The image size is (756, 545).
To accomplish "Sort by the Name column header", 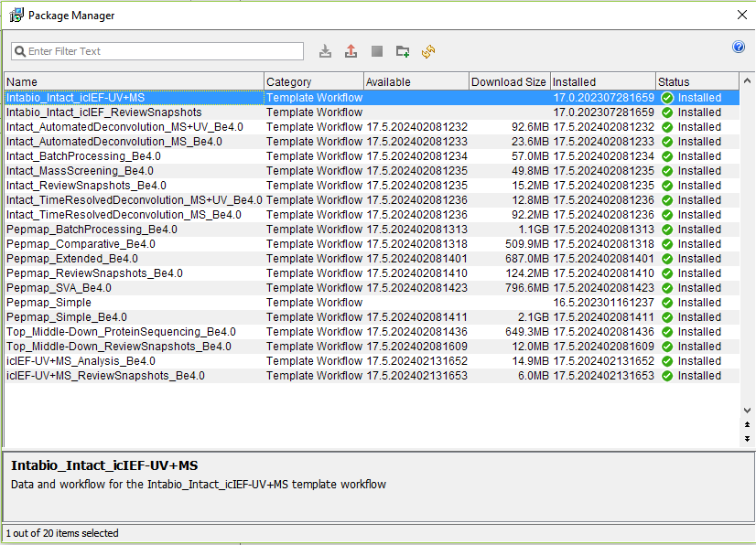I will (134, 82).
